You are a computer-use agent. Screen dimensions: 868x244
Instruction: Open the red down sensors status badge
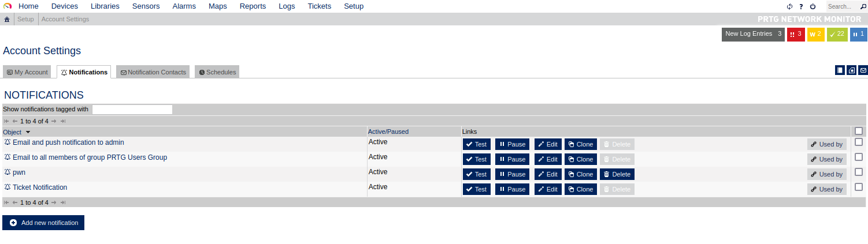tap(796, 34)
